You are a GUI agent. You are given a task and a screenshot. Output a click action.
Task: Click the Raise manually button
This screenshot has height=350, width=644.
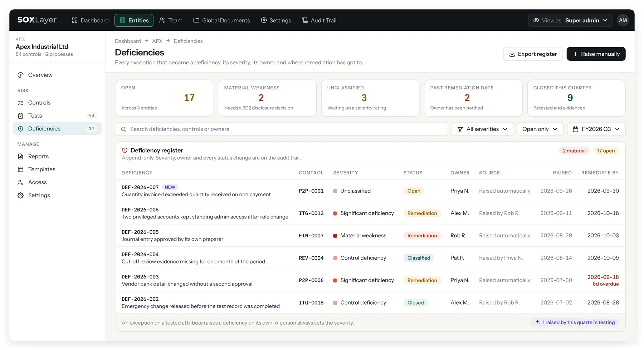pos(596,54)
